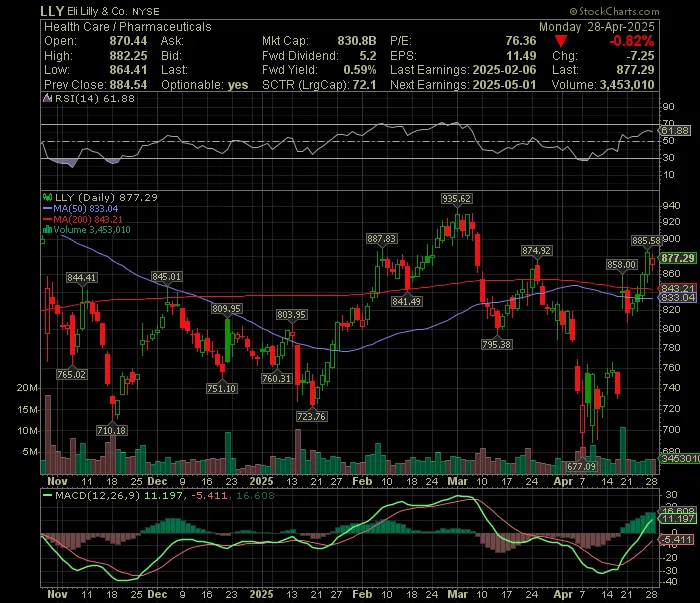Click the Chg value -7.25
700x603 pixels.
640,56
